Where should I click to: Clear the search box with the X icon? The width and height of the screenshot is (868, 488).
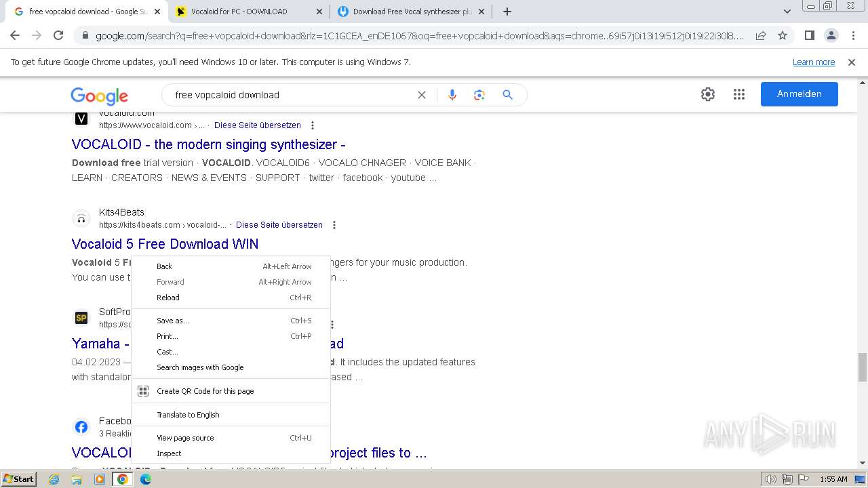422,95
